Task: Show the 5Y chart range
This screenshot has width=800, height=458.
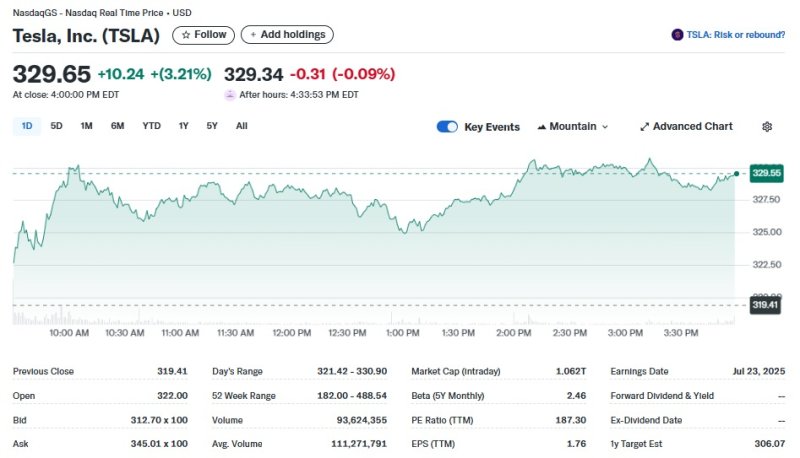Action: [x=212, y=126]
